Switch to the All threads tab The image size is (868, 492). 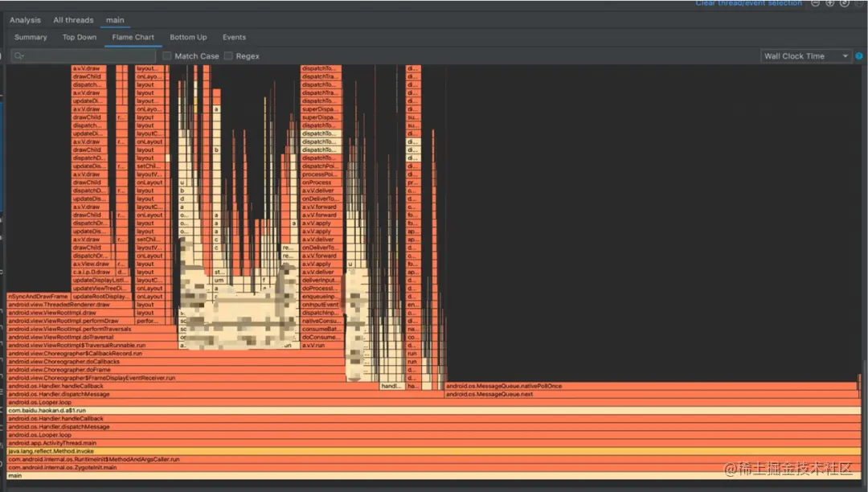[73, 20]
